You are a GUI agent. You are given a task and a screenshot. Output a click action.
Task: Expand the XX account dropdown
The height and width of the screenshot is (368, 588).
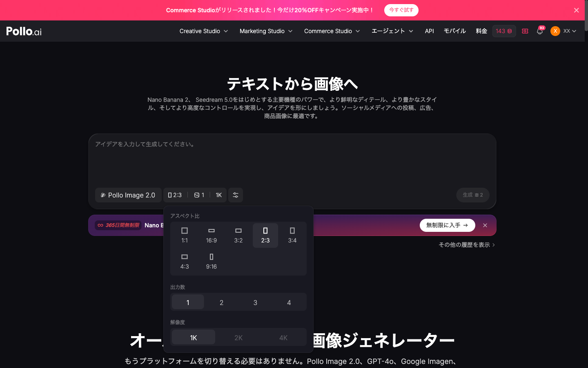click(570, 31)
